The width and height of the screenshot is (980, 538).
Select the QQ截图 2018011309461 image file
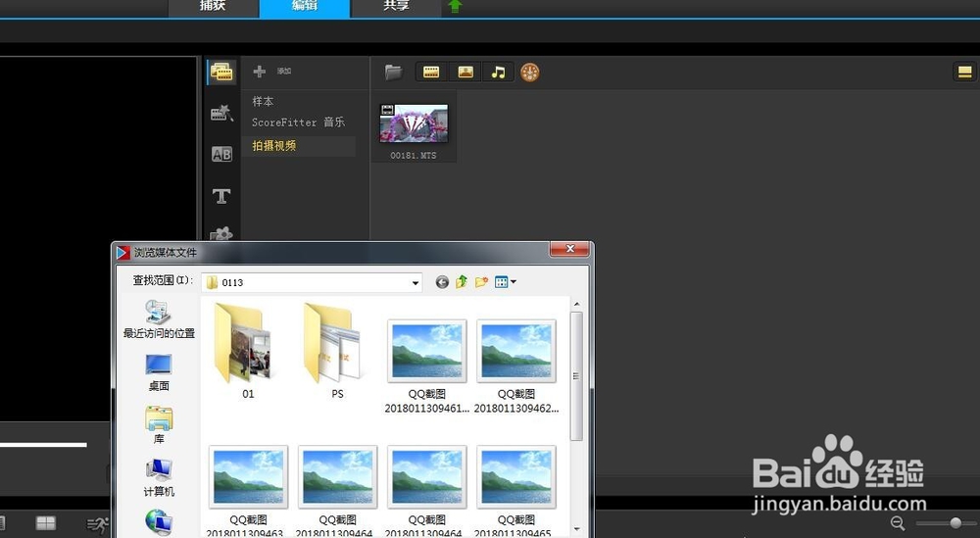427,367
